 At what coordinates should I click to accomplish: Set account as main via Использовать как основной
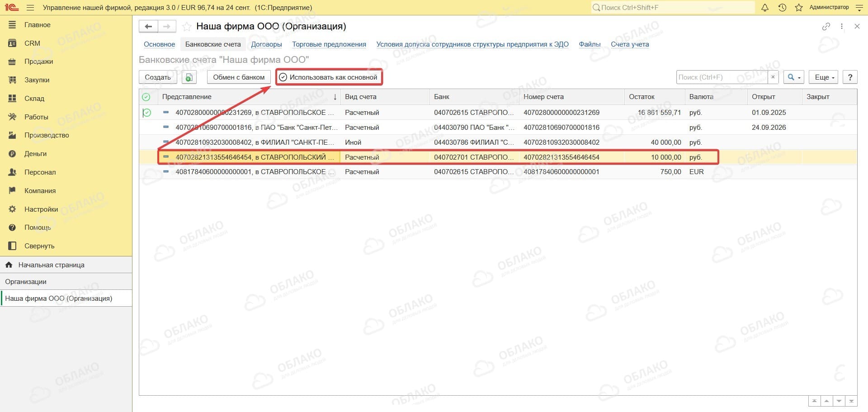[x=329, y=77]
